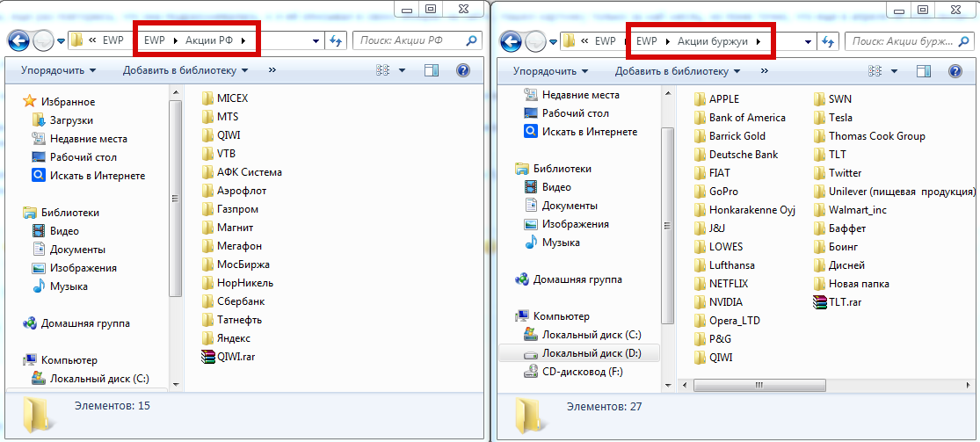Select АФК Система folder
980x442 pixels.
coord(243,172)
